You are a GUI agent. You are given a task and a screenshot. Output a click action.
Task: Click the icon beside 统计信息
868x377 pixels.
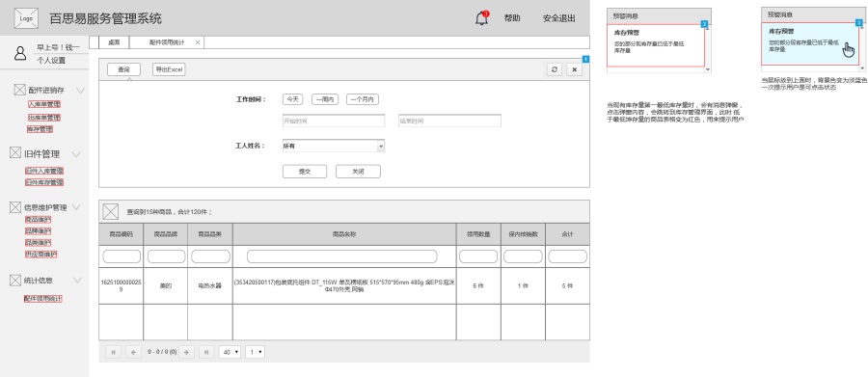tap(15, 281)
